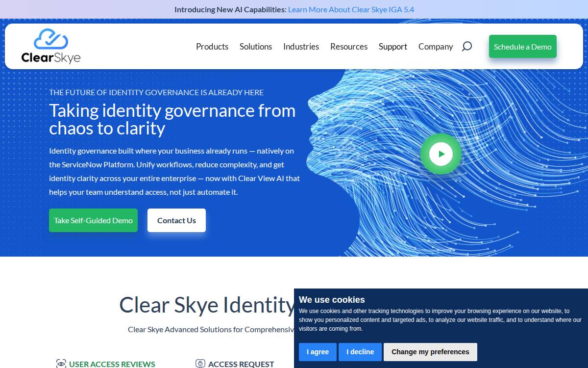Open the USER ACCESS REVIEWS link
Image resolution: width=588 pixels, height=368 pixels.
[x=112, y=364]
